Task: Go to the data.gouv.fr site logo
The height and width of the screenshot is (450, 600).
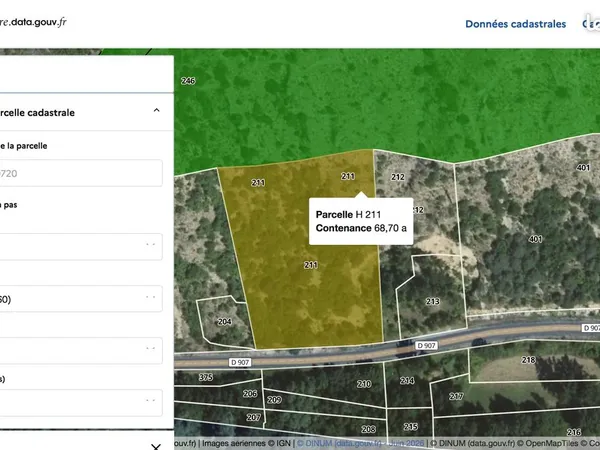Action: [33, 22]
